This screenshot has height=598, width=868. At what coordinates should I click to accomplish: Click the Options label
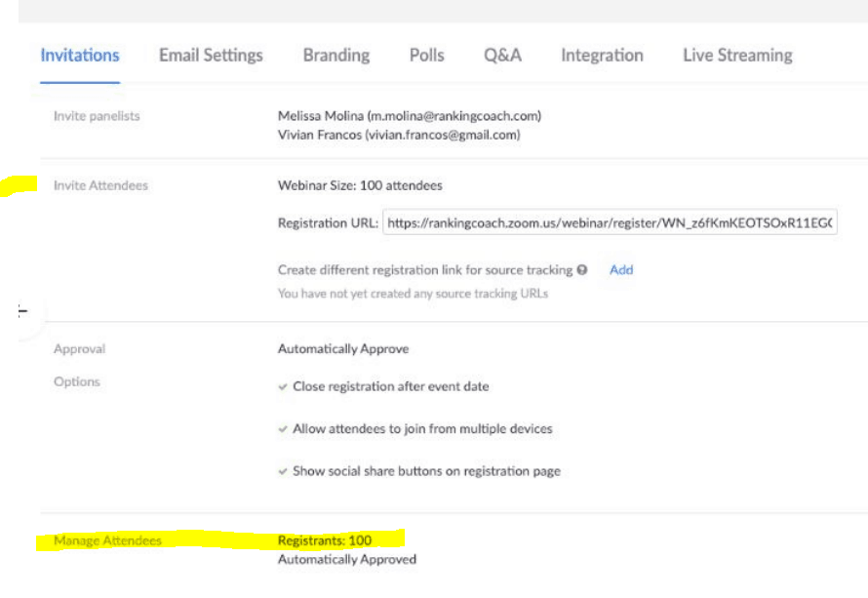pos(77,381)
